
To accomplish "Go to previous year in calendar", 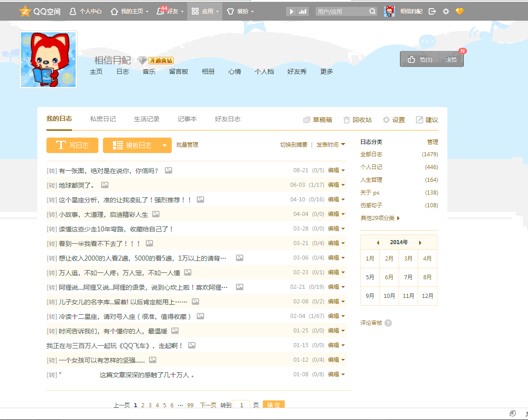I will point(378,242).
